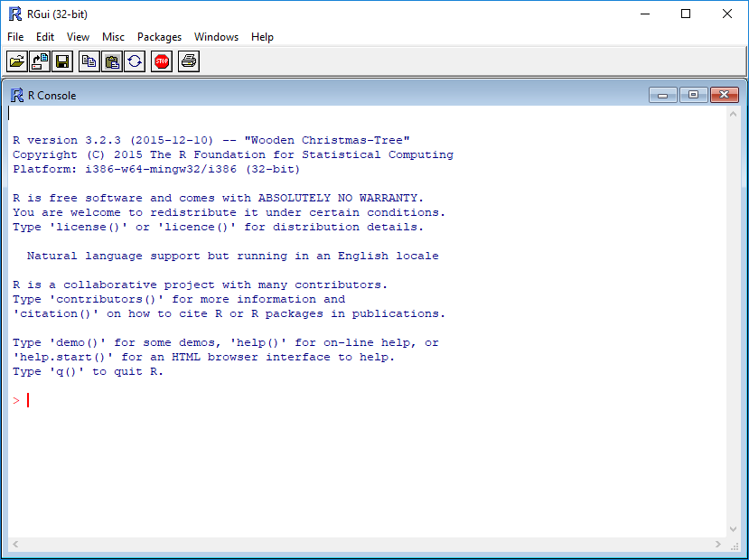Click the R logo in RGui title bar
Image resolution: width=749 pixels, height=560 pixels.
point(15,14)
